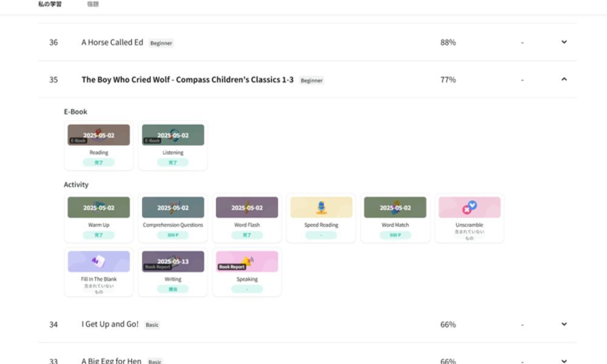Collapse The Boy Who Cried Wolf row
Image resolution: width=607 pixels, height=364 pixels.
(x=564, y=79)
